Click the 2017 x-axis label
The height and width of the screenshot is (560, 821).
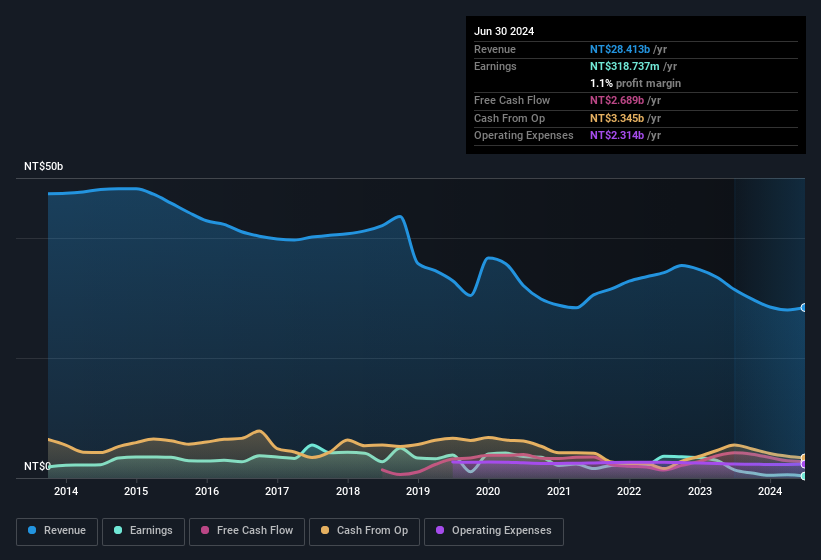point(277,491)
